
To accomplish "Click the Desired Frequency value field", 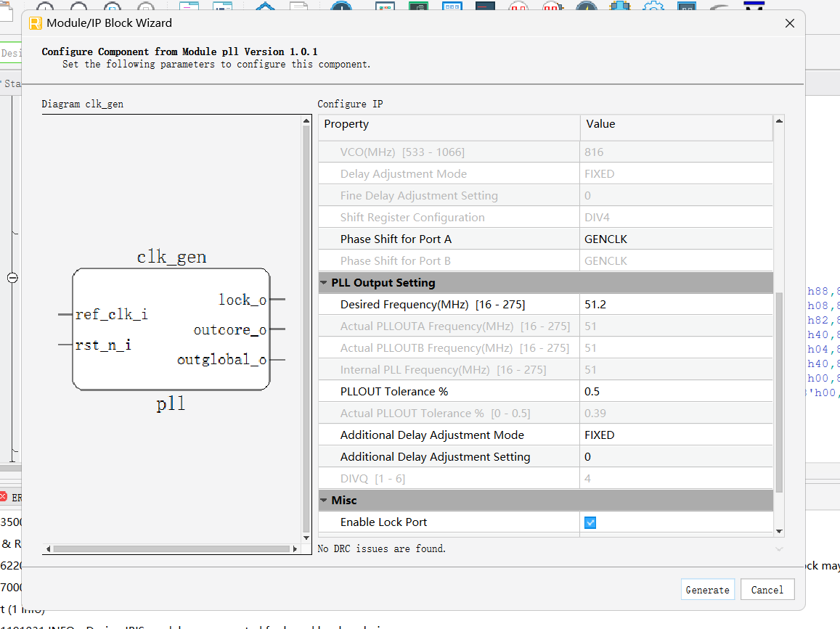I will (x=675, y=305).
